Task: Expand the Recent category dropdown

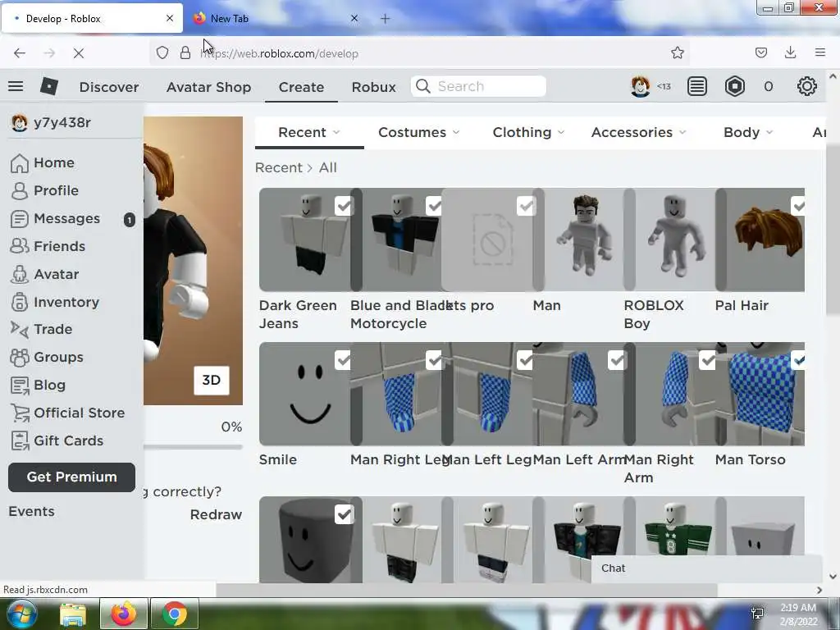Action: tap(336, 132)
